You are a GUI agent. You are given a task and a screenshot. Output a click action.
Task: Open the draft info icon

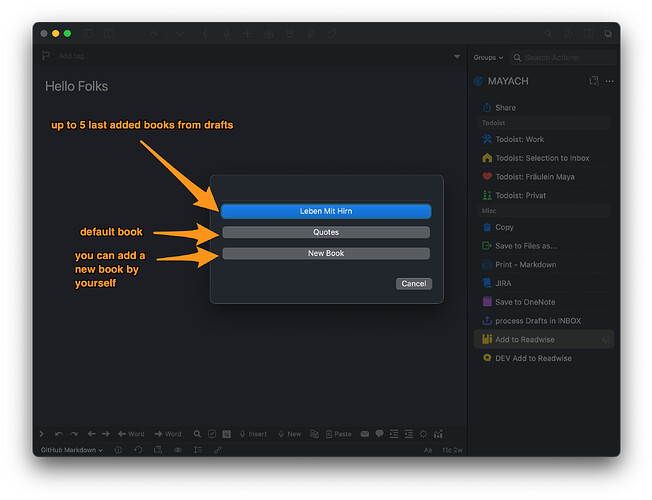[x=118, y=450]
